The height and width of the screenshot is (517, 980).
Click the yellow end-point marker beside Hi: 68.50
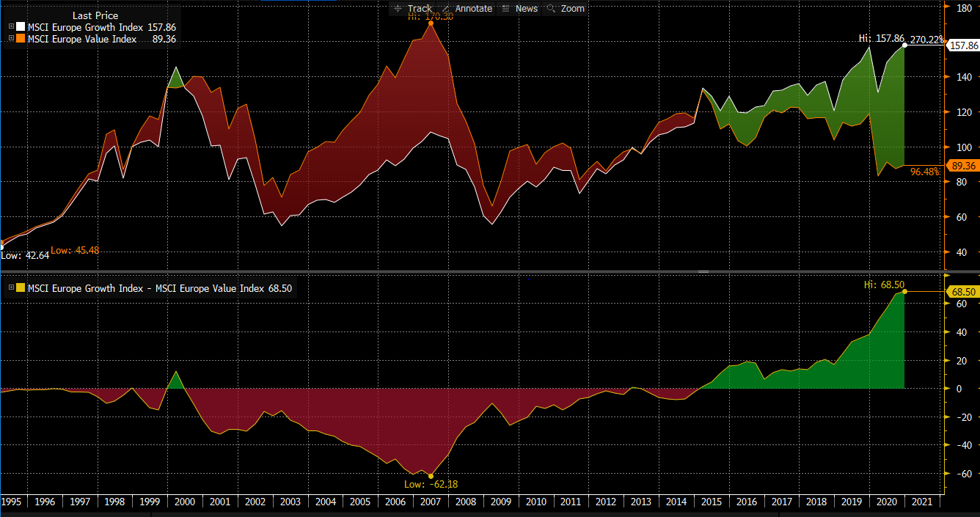(904, 292)
